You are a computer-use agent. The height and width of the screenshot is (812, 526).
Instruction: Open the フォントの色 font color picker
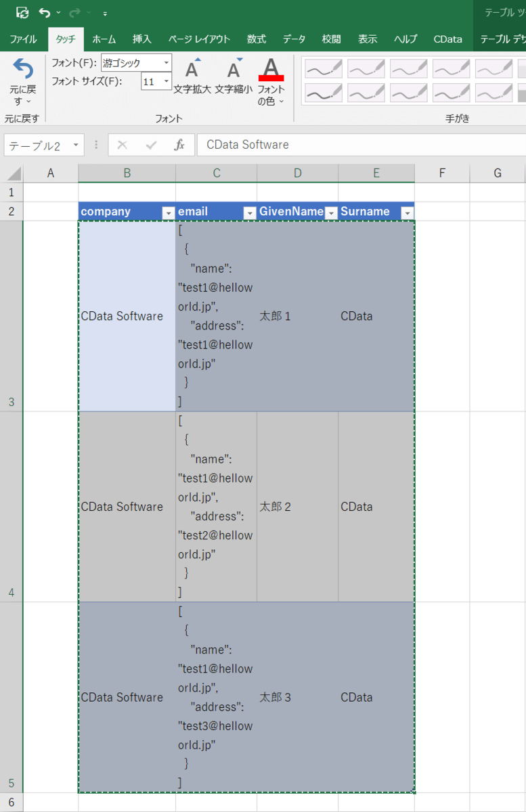pyautogui.click(x=271, y=81)
